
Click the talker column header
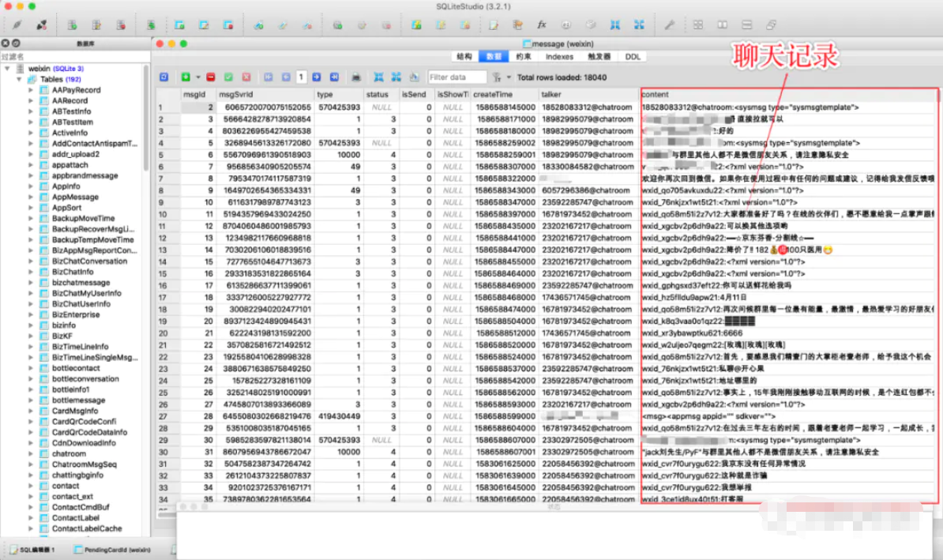tap(588, 95)
